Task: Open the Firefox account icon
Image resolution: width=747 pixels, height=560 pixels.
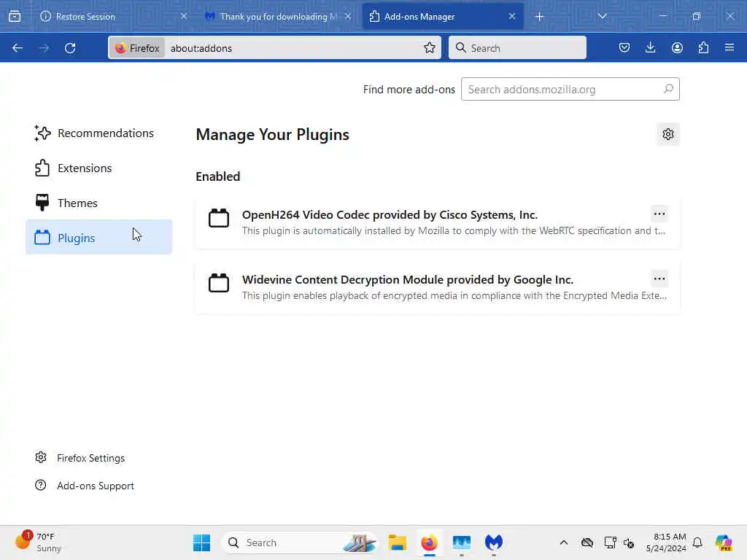Action: coord(677,47)
